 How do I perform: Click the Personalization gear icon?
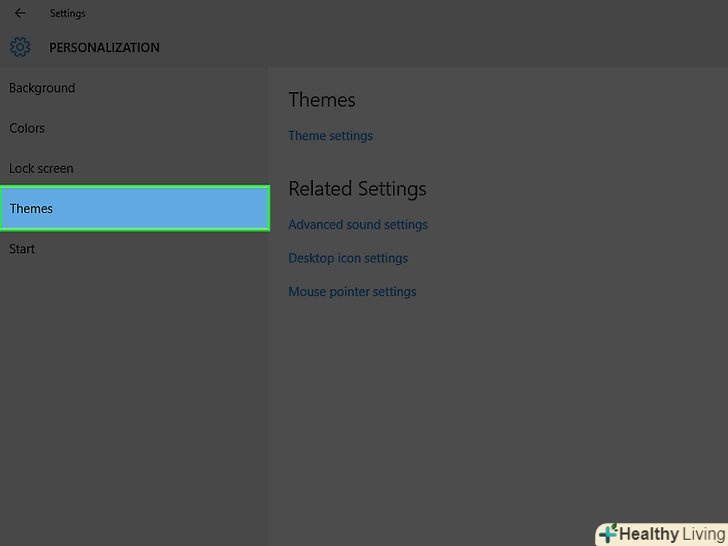[x=20, y=47]
